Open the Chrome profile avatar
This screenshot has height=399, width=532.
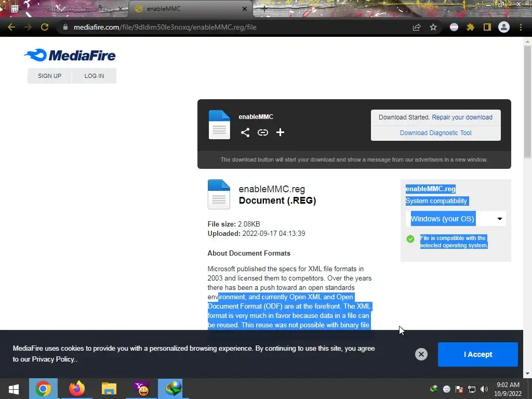504,27
